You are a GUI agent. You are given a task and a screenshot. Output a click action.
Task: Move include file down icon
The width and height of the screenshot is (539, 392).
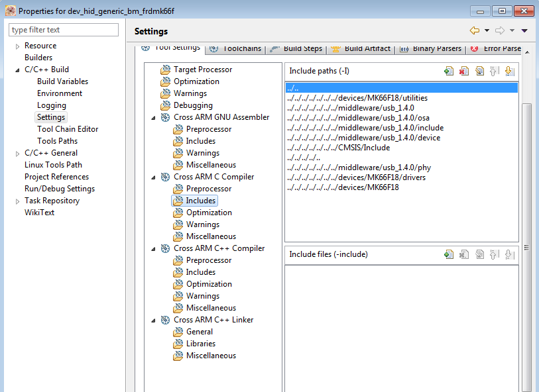coord(509,254)
